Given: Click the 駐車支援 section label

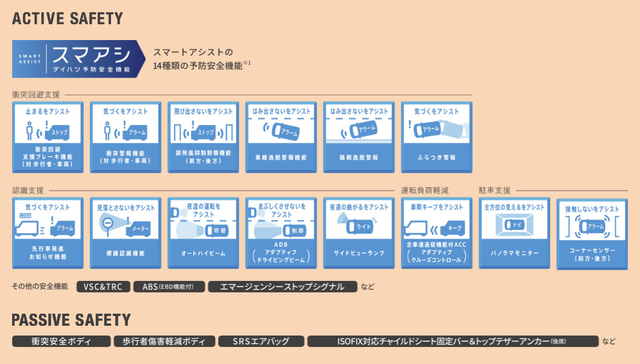Looking at the screenshot, I should (x=494, y=190).
